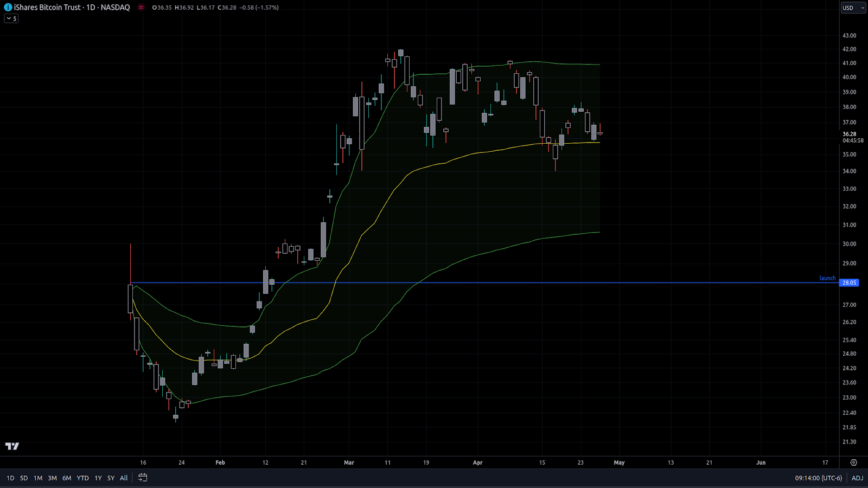The width and height of the screenshot is (868, 488).
Task: Select the 3M time range
Action: 52,478
